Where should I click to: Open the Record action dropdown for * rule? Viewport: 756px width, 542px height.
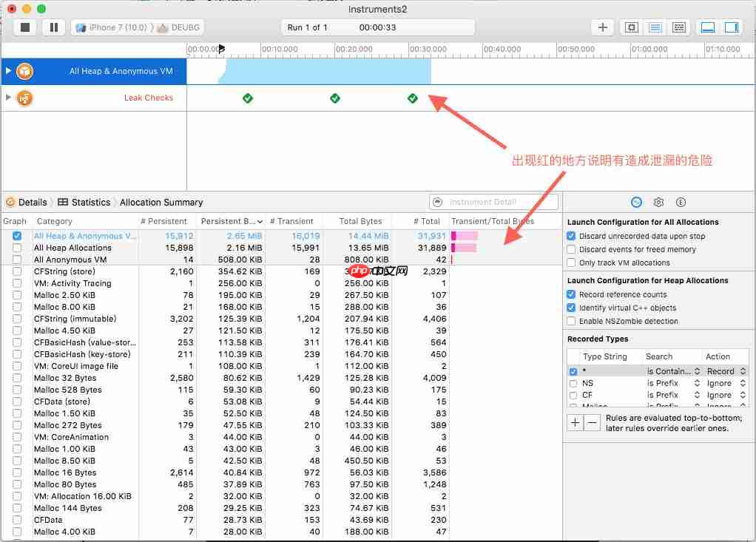tap(726, 371)
